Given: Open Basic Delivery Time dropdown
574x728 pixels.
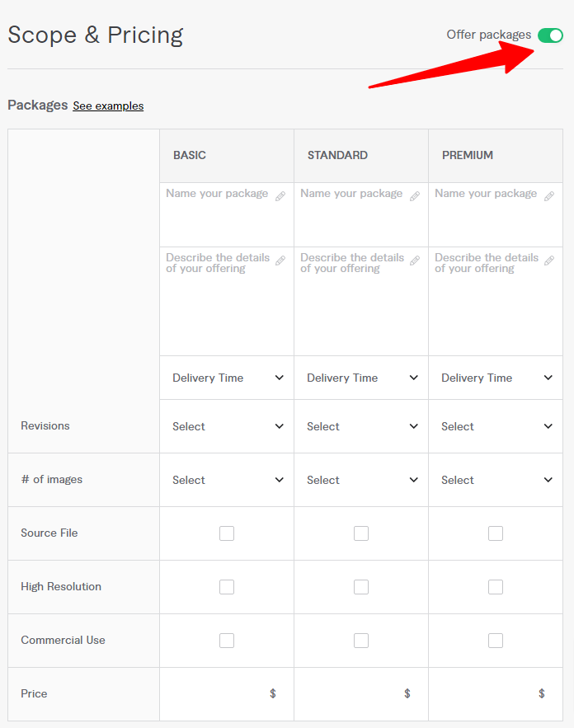Looking at the screenshot, I should click(227, 378).
